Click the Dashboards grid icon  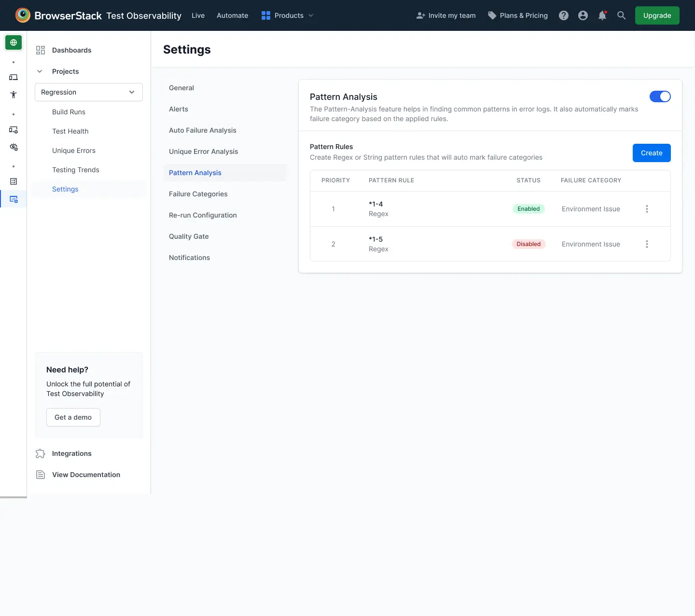point(41,50)
